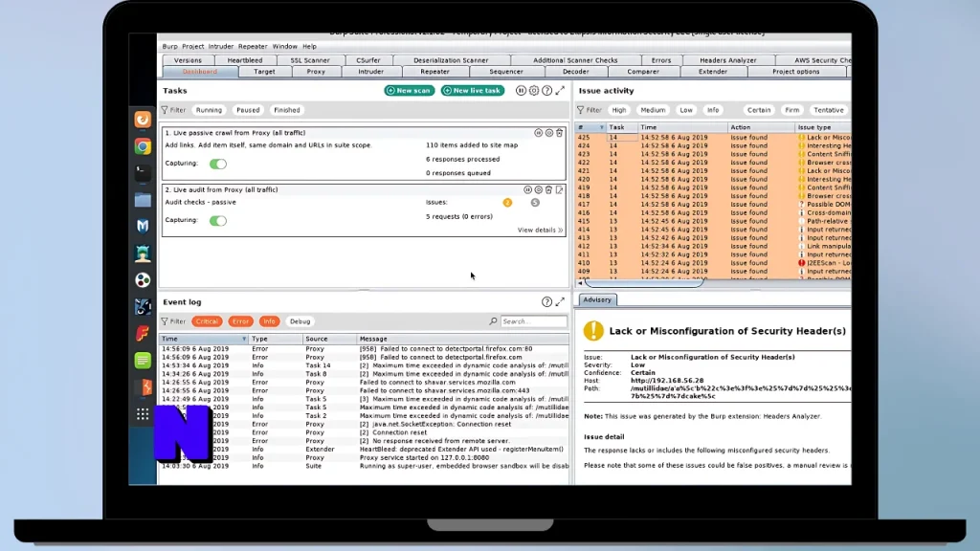Open Files manager from the dock
This screenshot has height=551, width=980.
(143, 200)
